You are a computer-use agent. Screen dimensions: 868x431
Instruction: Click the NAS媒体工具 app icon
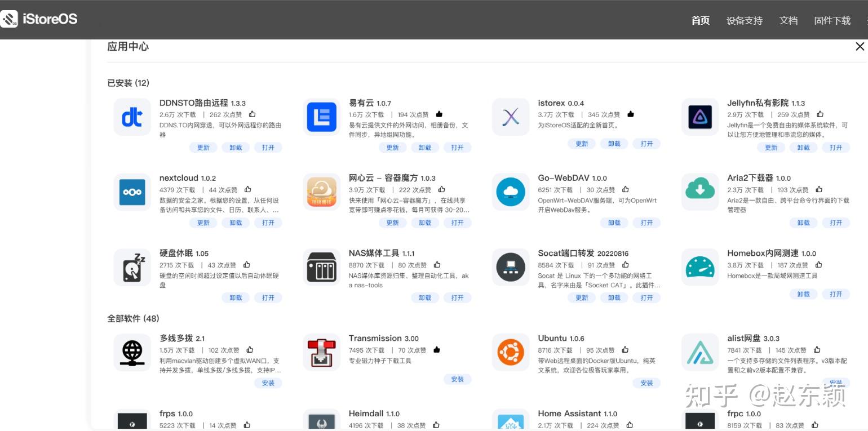[x=322, y=267]
